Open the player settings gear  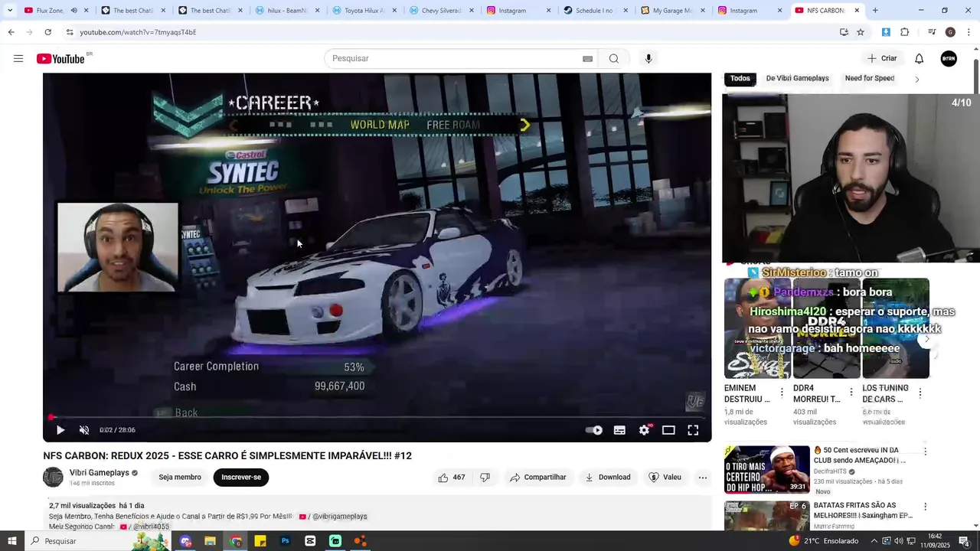(x=644, y=430)
